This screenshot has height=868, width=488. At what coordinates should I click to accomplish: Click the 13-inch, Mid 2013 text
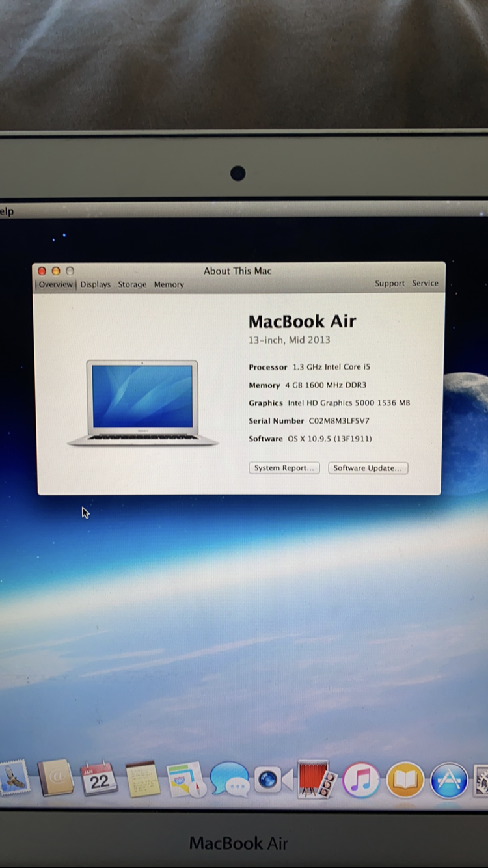(x=289, y=340)
